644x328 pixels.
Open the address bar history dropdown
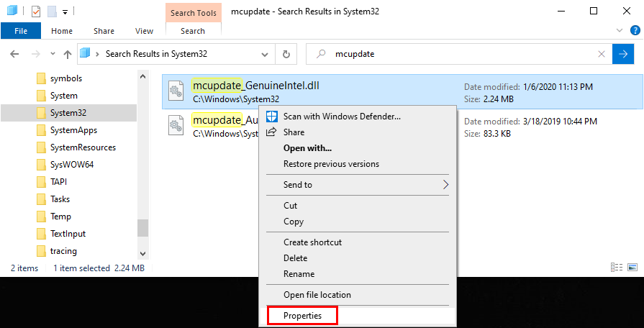[x=266, y=54]
